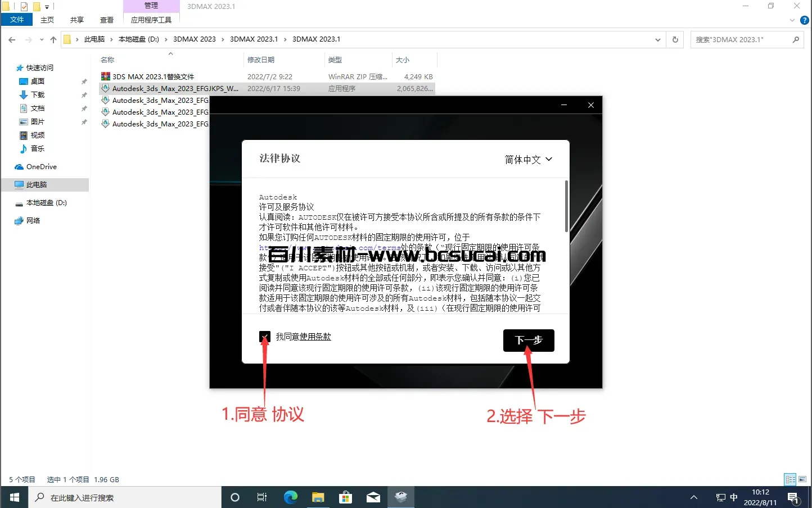Open 音乐 folder in the sidebar
The image size is (812, 508).
click(x=38, y=148)
